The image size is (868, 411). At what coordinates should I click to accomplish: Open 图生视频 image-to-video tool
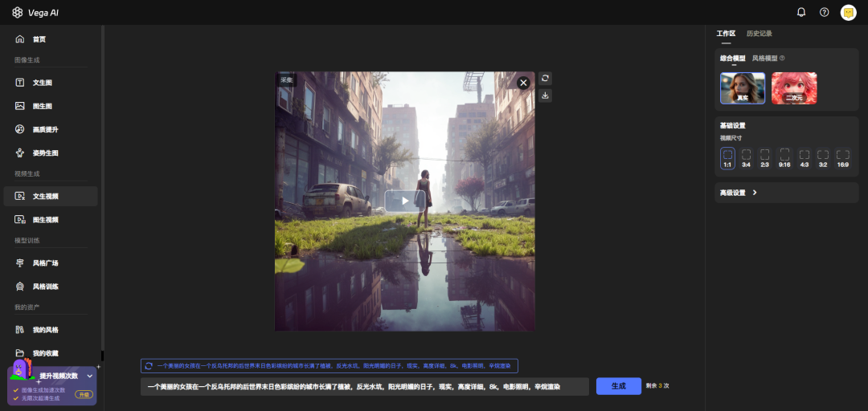(x=44, y=219)
